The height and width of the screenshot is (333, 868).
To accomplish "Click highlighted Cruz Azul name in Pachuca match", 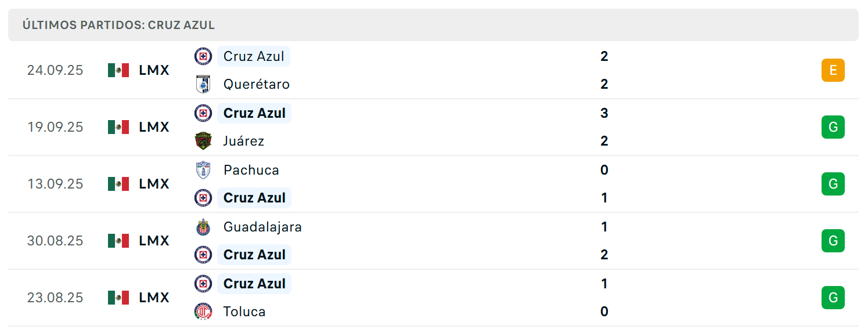I will tap(254, 198).
